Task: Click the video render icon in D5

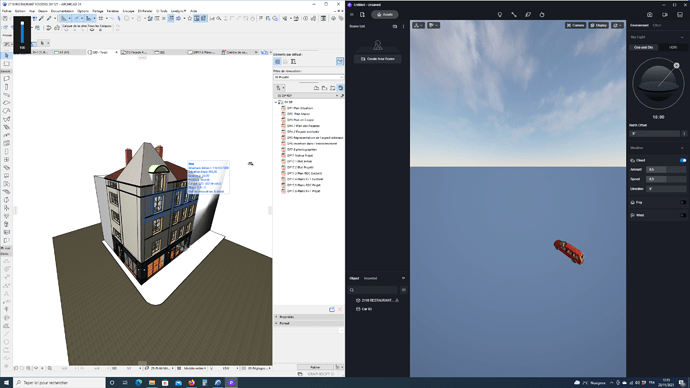Action: pos(664,15)
